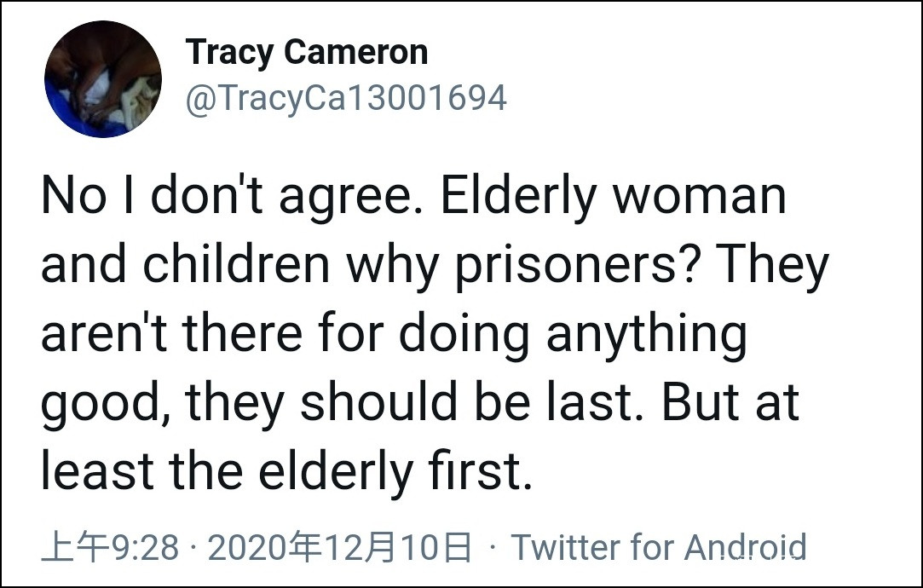Screen dimensions: 923x588
Task: Open the @TracyCa13001694 handle
Action: click(346, 99)
